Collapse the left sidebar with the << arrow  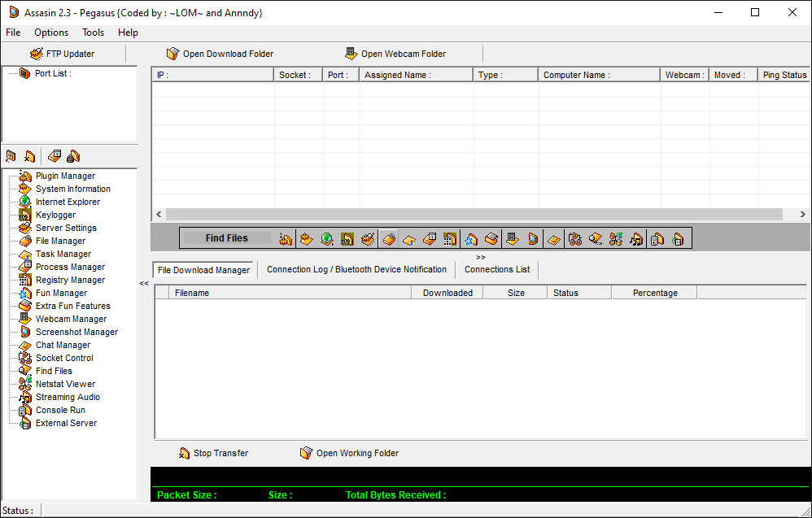144,284
